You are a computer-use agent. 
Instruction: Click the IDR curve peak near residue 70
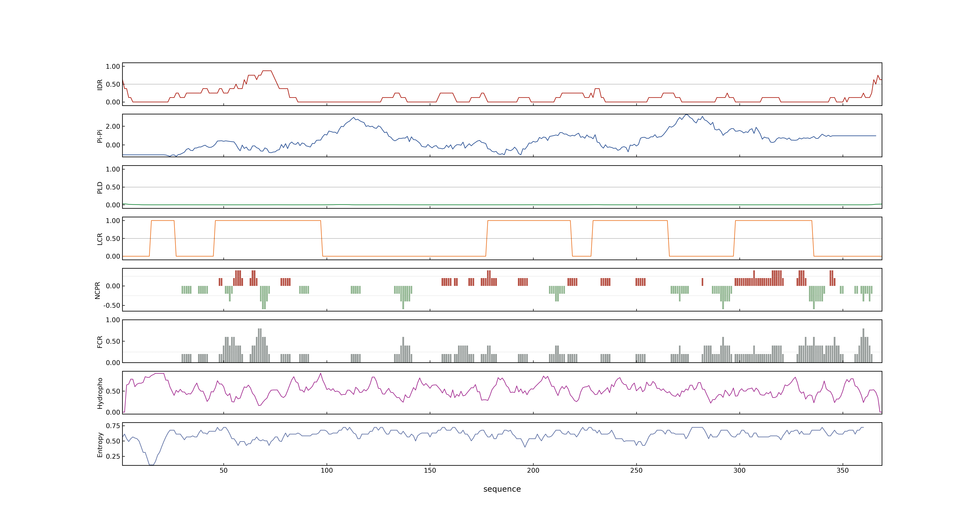point(267,71)
